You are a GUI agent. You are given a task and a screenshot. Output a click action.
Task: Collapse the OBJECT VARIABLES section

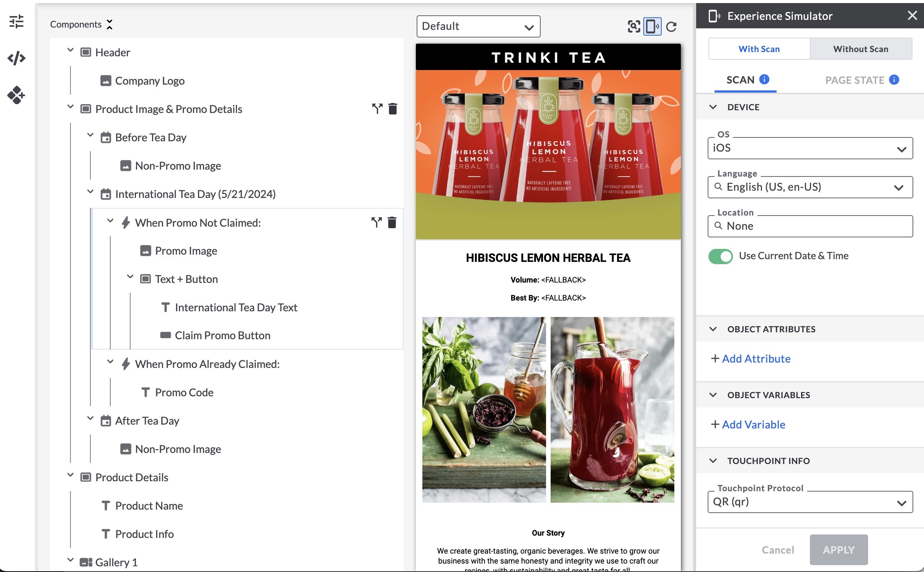click(x=713, y=395)
